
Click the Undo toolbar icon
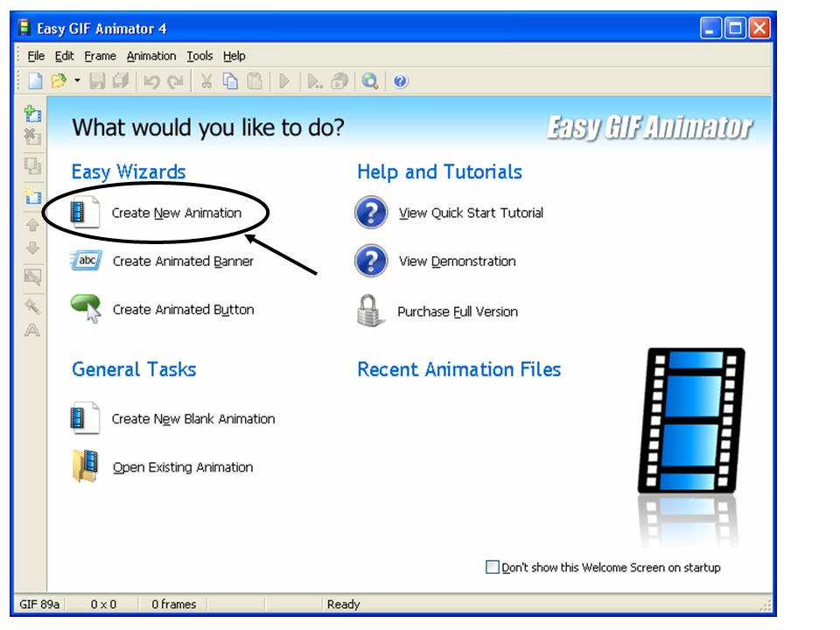151,81
